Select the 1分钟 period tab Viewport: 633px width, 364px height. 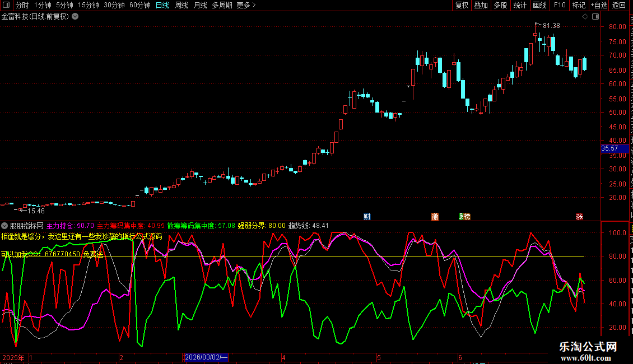tap(43, 5)
